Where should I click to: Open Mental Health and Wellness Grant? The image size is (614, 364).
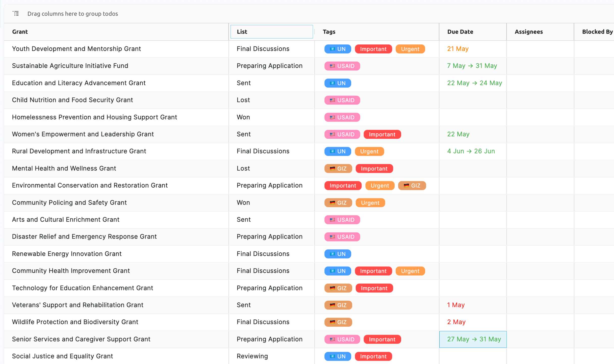[x=64, y=168]
